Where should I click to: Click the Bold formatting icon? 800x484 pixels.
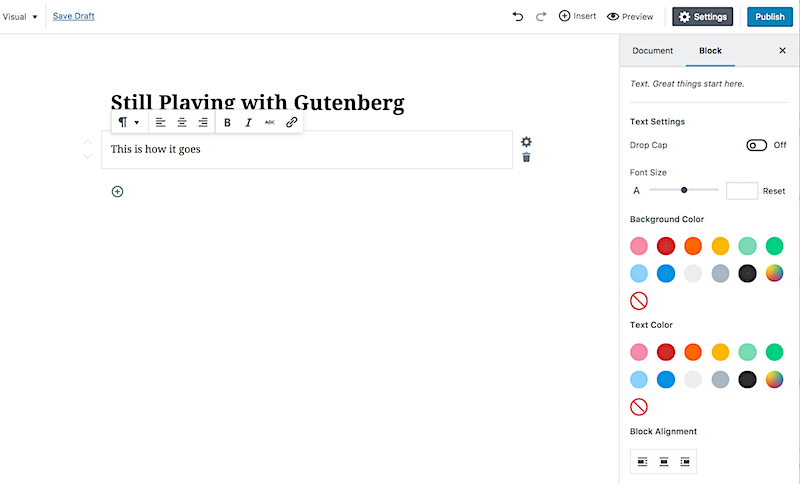(x=228, y=122)
